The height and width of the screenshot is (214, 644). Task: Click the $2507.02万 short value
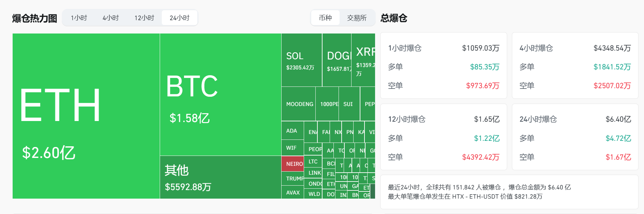(x=612, y=86)
